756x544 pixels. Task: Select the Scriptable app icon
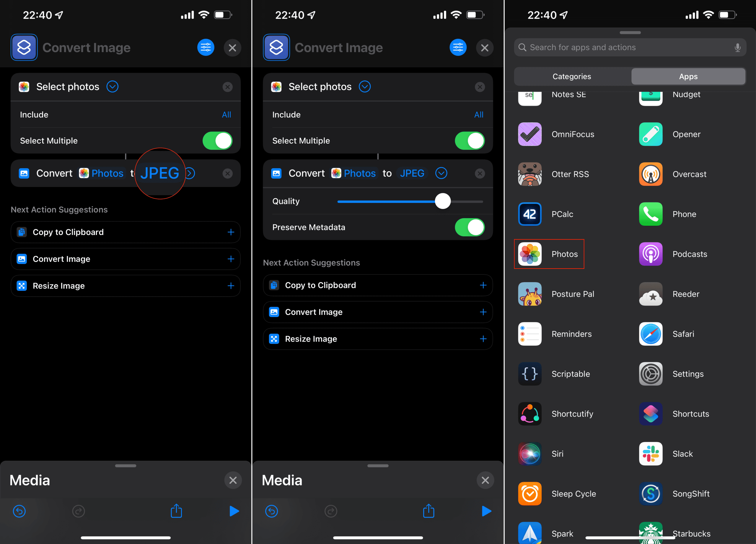pyautogui.click(x=530, y=374)
